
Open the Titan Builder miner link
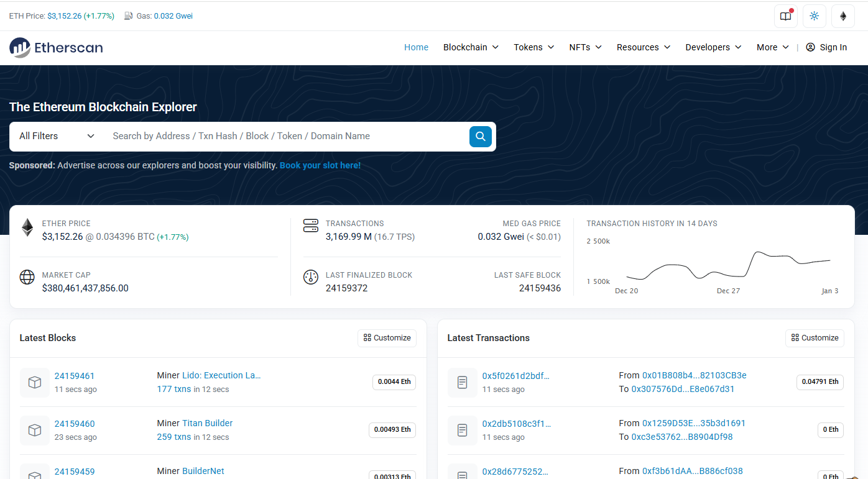point(207,423)
